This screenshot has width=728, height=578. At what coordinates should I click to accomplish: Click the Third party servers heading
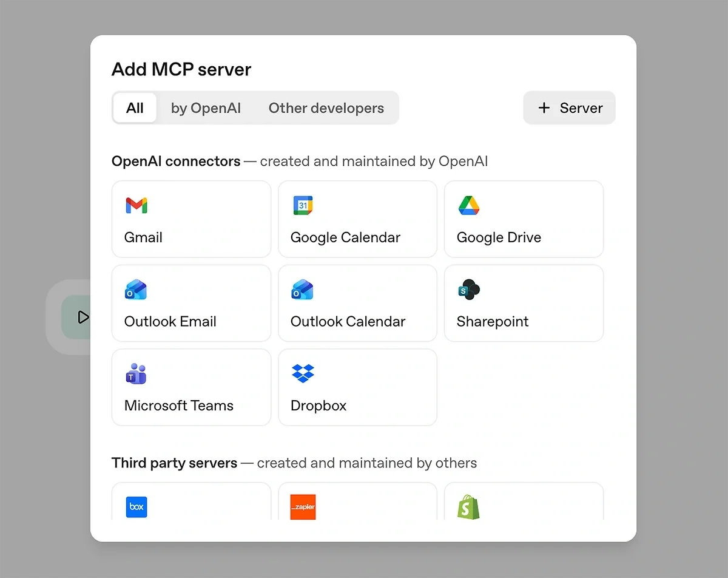(x=174, y=463)
